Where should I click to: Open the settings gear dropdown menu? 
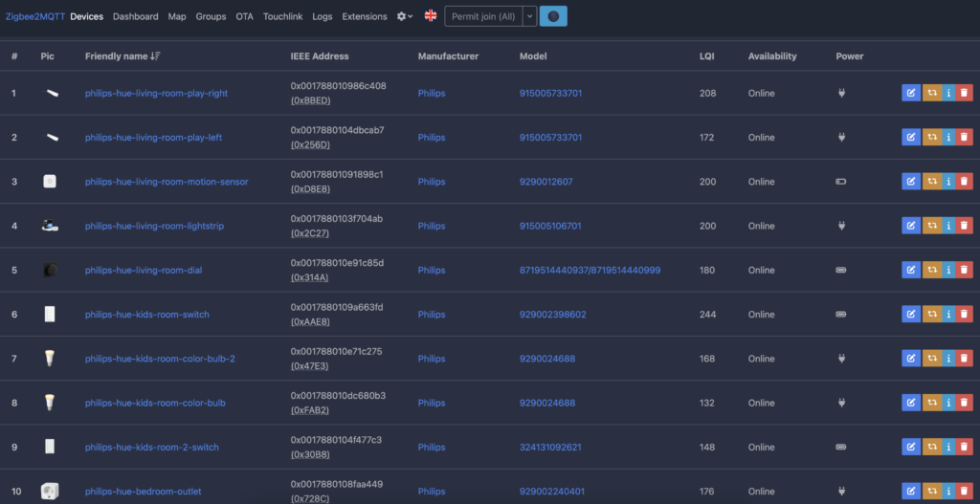coord(406,16)
